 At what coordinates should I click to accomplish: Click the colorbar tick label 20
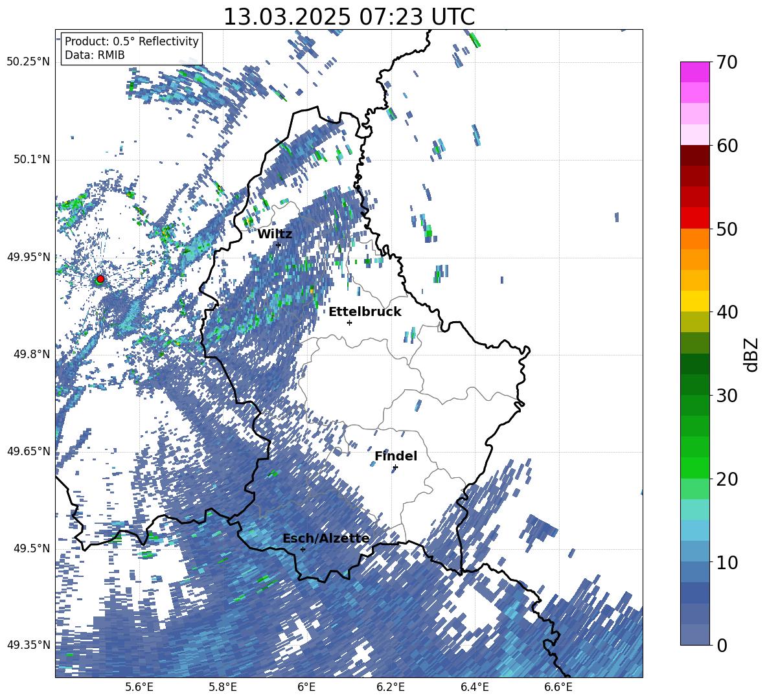coord(727,479)
